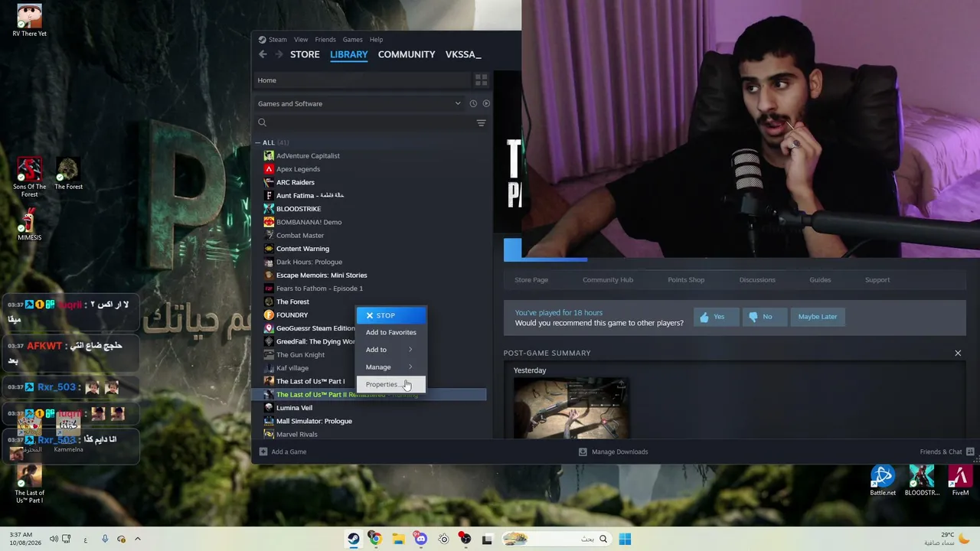Expand the Manage submenu
980x551 pixels.
(390, 367)
